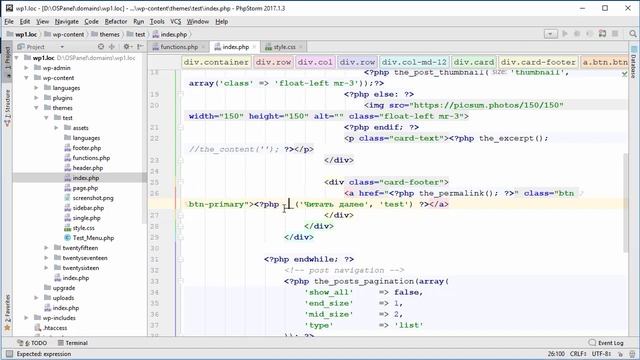Viewport: 640px width, 360px height.
Task: Click the read-only lock icon in status bar
Action: pos(620,354)
